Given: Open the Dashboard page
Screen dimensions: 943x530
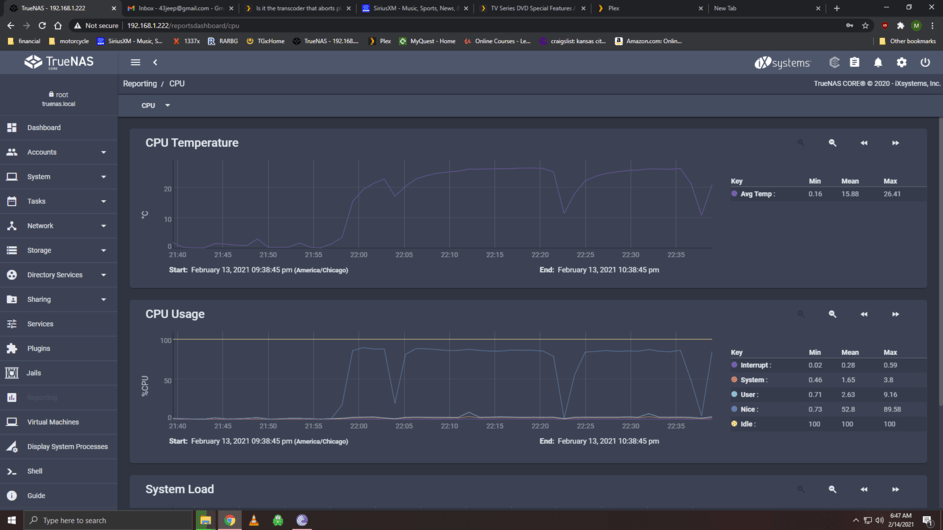Looking at the screenshot, I should pyautogui.click(x=58, y=128).
